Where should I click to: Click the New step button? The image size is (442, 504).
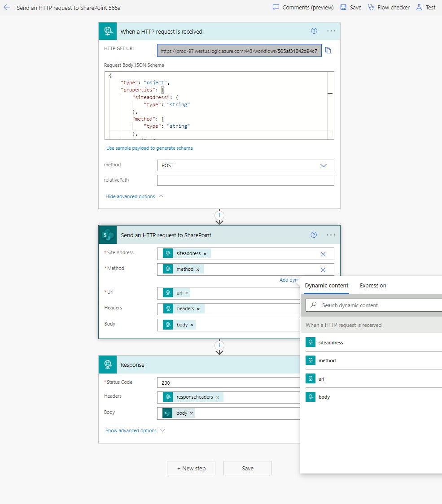(191, 468)
